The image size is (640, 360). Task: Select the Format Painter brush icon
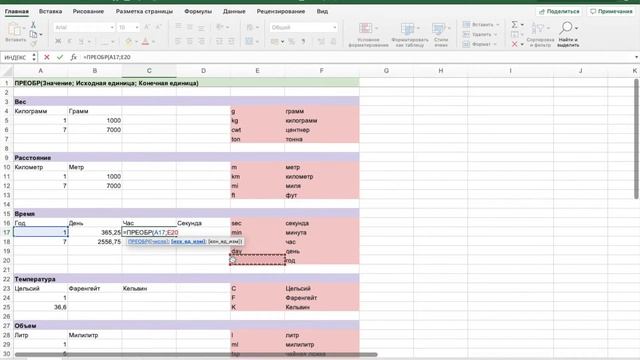pos(33,43)
